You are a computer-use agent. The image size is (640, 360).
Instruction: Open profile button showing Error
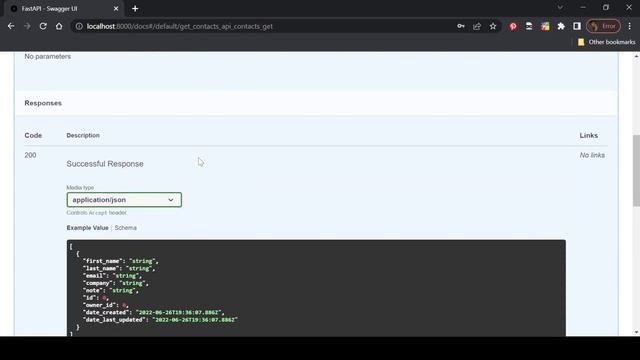[x=603, y=26]
